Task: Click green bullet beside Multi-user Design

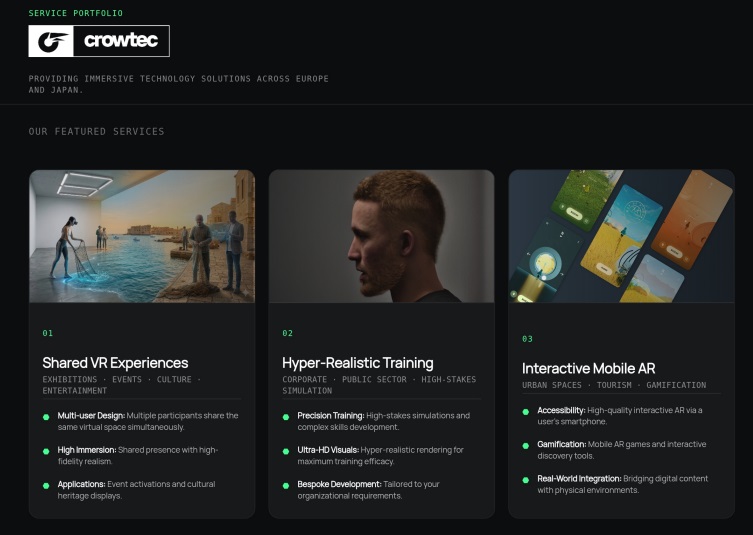Action: (x=46, y=416)
